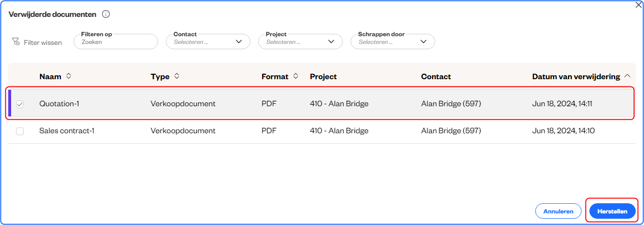Click Filter wissen text to clear filters

click(x=43, y=42)
